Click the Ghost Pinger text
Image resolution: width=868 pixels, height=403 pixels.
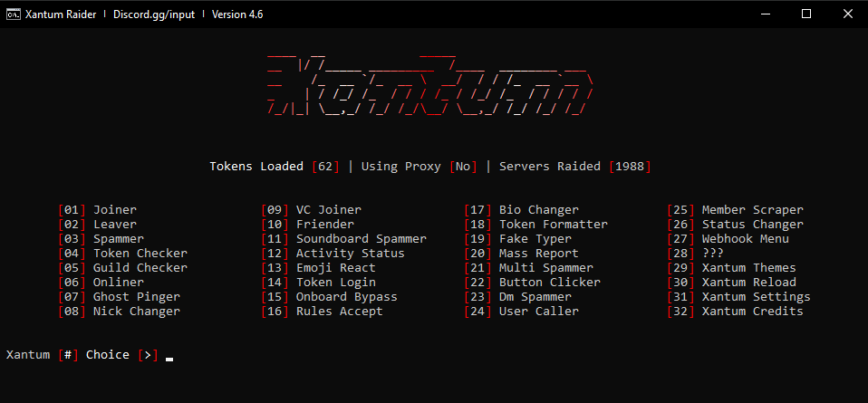136,297
